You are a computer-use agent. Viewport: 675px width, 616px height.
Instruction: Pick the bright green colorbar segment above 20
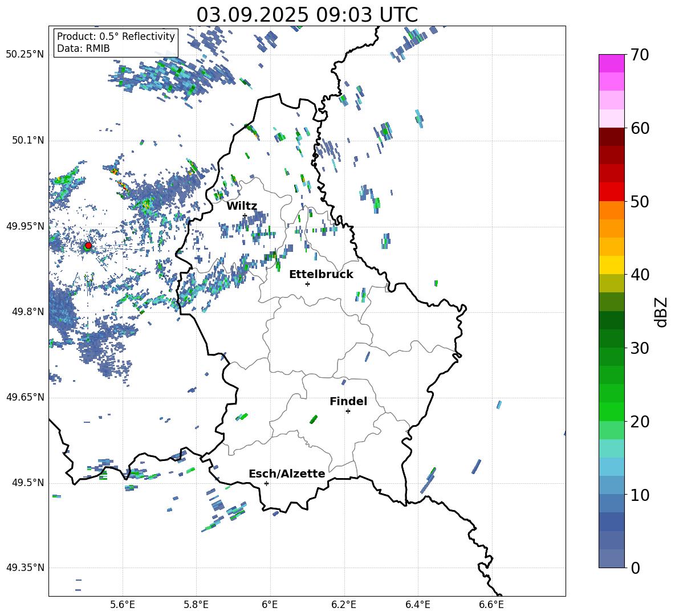point(611,411)
